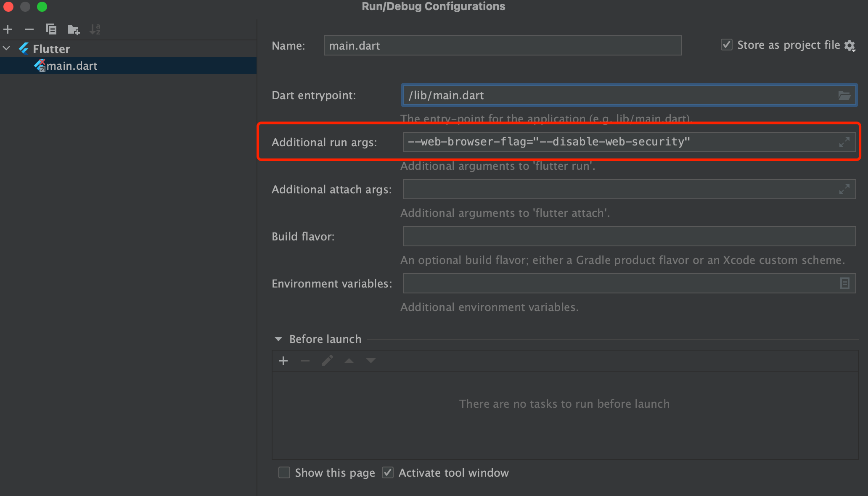The image size is (868, 496).
Task: Collapse the Before launch section
Action: [278, 339]
